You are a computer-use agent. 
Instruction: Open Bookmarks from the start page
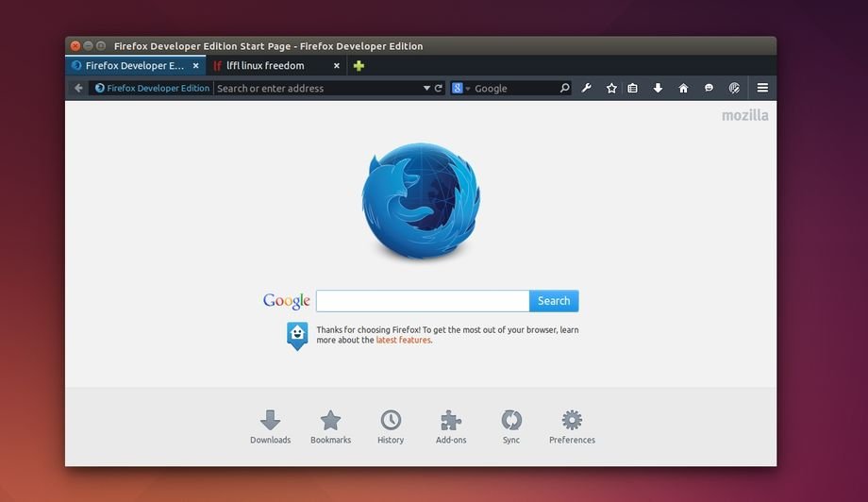[x=330, y=427]
